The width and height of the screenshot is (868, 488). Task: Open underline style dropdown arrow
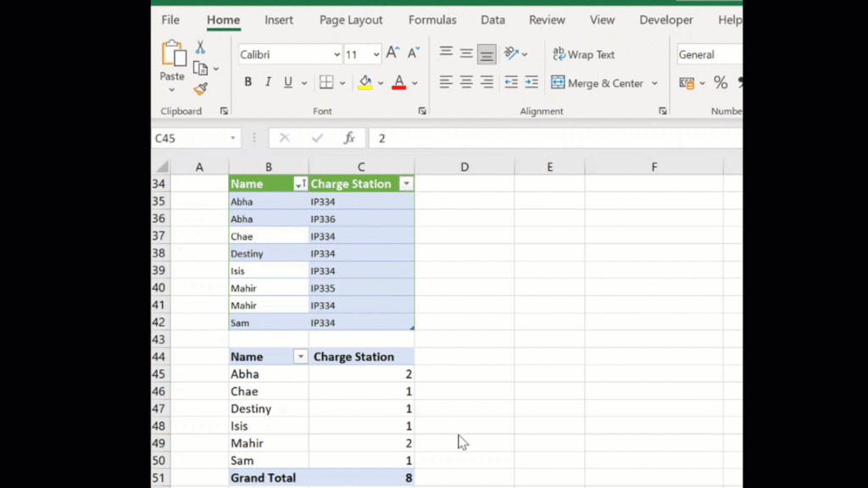tap(304, 84)
